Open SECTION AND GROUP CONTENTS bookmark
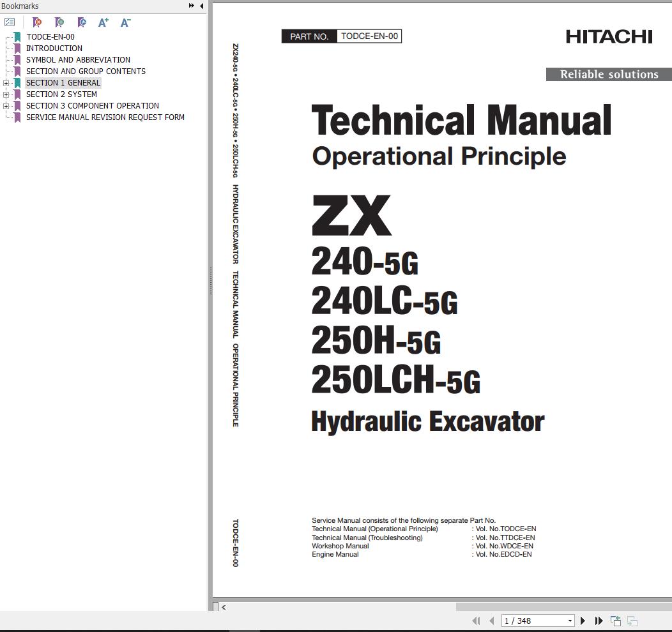 click(x=86, y=71)
